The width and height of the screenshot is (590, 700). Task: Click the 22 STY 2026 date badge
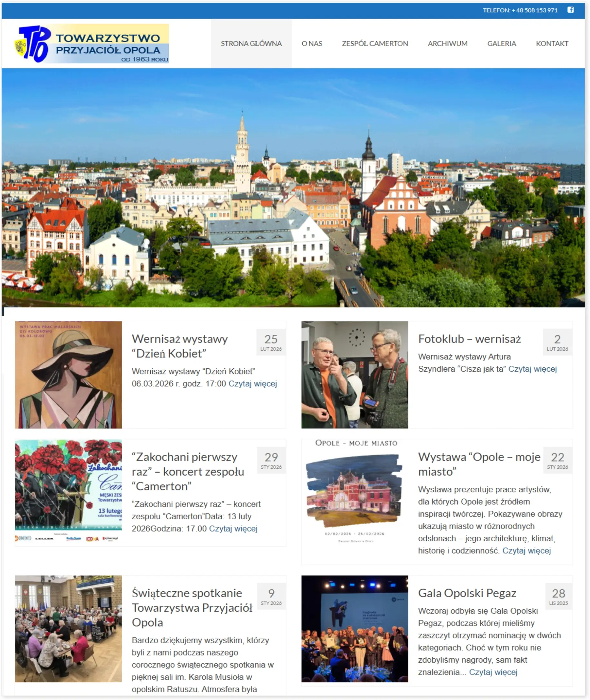[x=557, y=460]
